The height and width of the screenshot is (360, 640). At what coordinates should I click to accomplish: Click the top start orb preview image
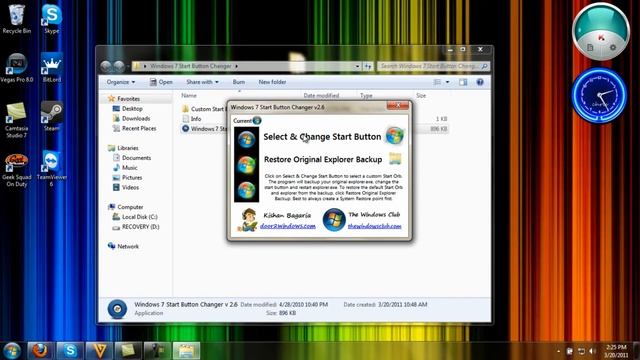(x=247, y=139)
